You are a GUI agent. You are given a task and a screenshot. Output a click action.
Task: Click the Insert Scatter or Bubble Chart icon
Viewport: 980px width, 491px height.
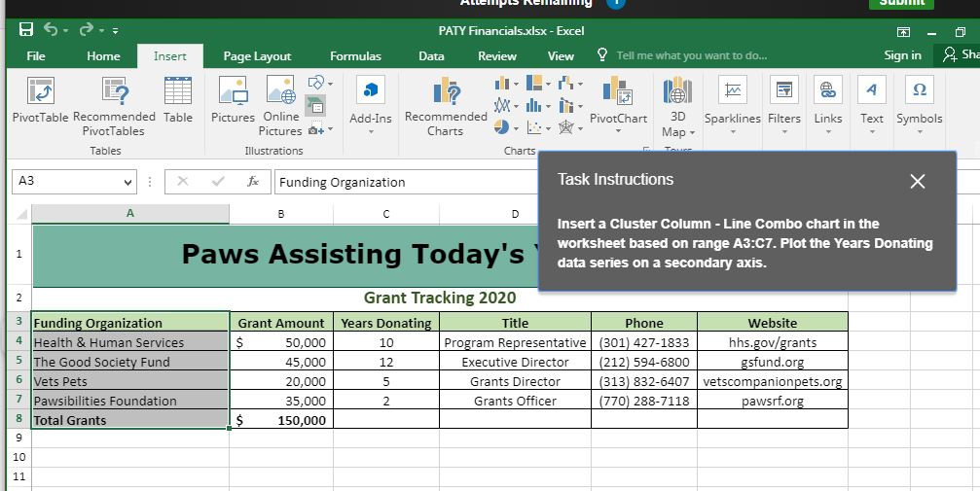(533, 127)
